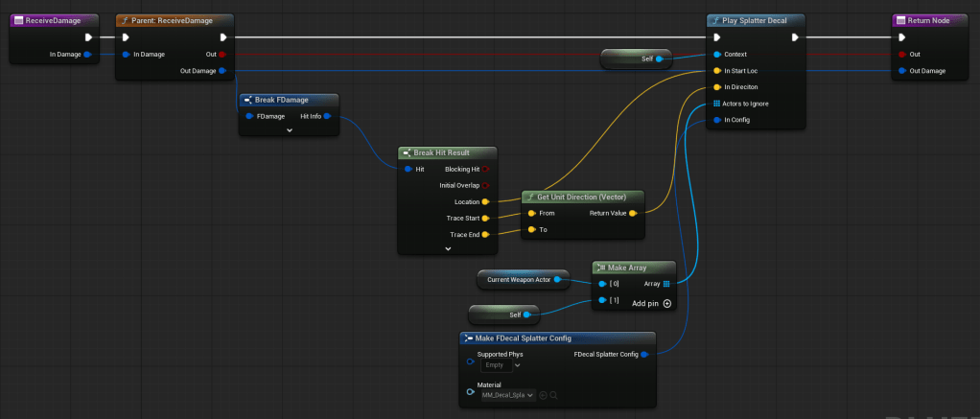The height and width of the screenshot is (419, 980).
Task: Click the Actors to Ignore array pin
Action: pos(716,104)
